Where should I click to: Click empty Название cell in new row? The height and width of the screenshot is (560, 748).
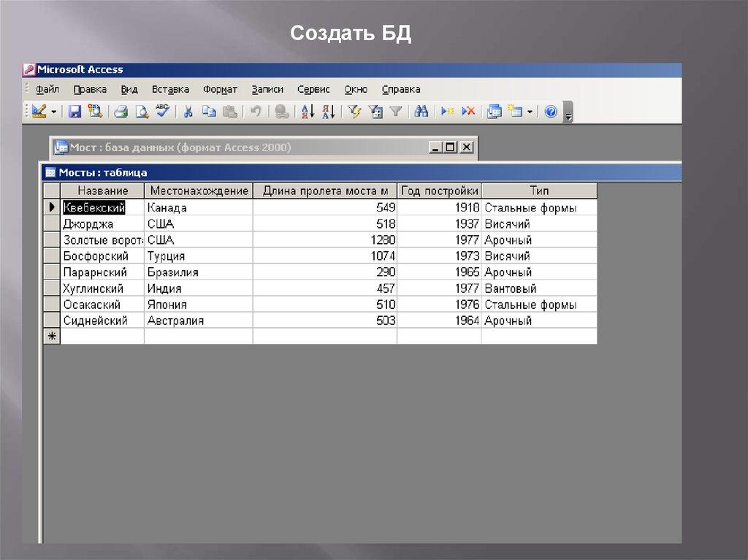(102, 337)
